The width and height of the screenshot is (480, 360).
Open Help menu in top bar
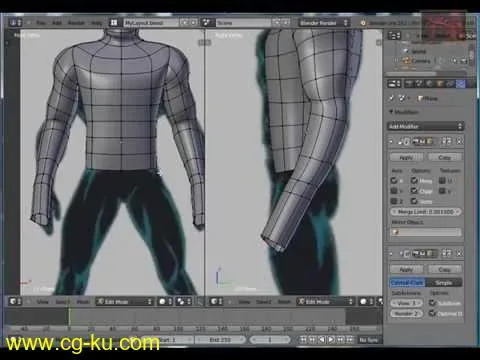(97, 23)
